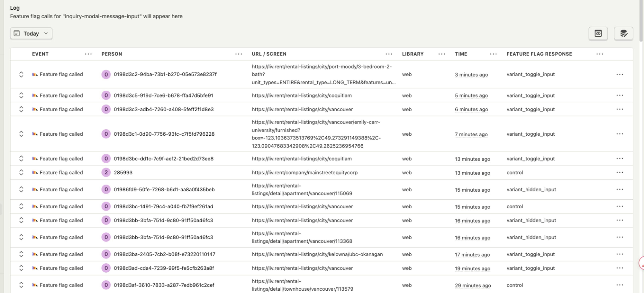This screenshot has height=293, width=644.
Task: Click the purple avatar for person 285993
Action: click(106, 173)
